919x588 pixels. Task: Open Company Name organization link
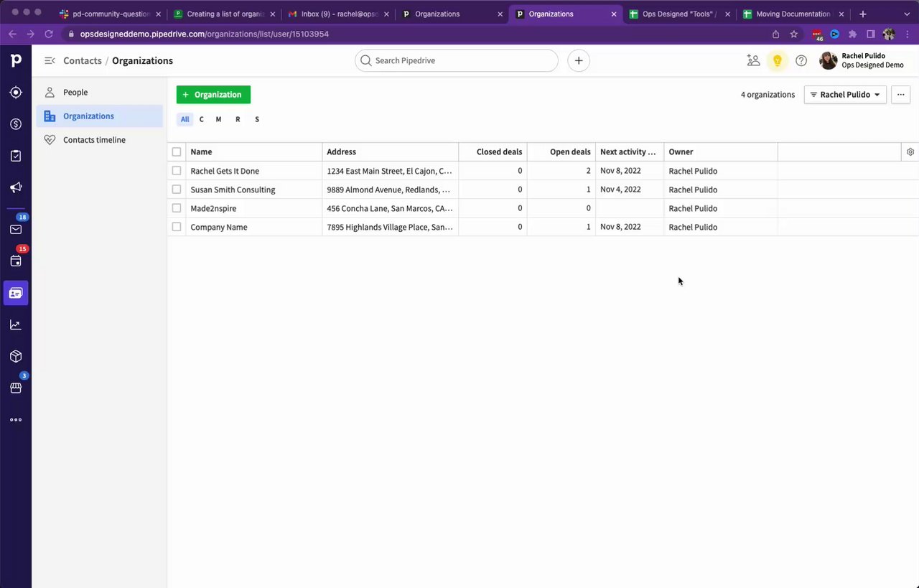219,227
